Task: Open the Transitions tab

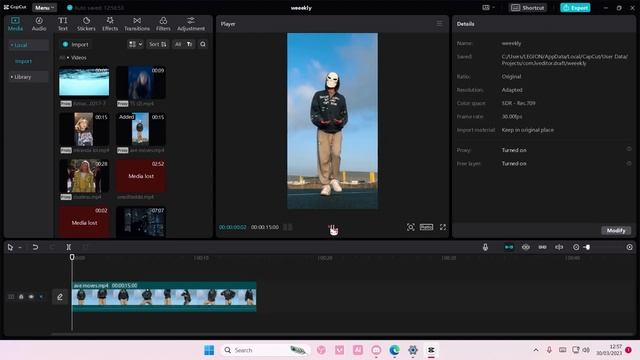Action: click(x=137, y=24)
